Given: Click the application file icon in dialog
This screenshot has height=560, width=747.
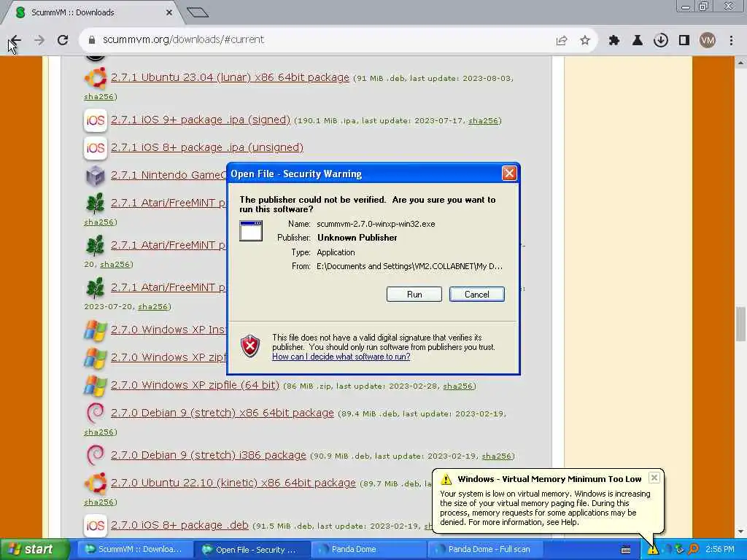Looking at the screenshot, I should [251, 231].
